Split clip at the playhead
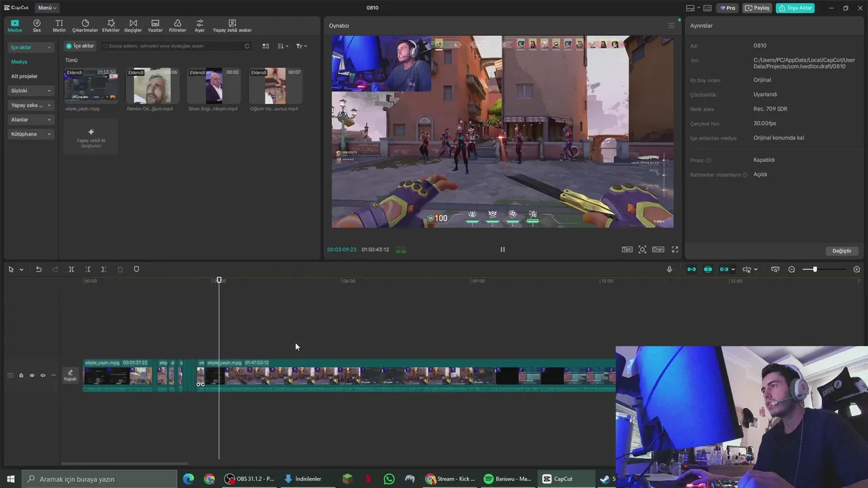Viewport: 868px width, 488px height. [x=71, y=270]
